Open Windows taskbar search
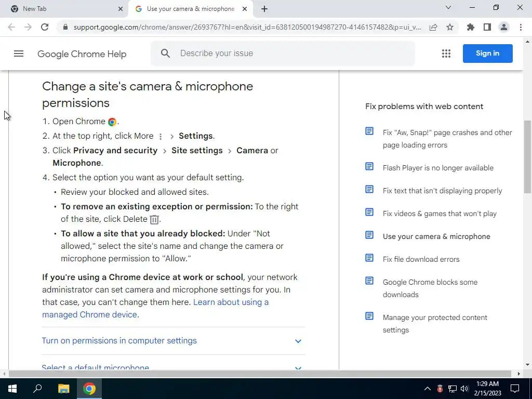The image size is (532, 399). (x=37, y=389)
